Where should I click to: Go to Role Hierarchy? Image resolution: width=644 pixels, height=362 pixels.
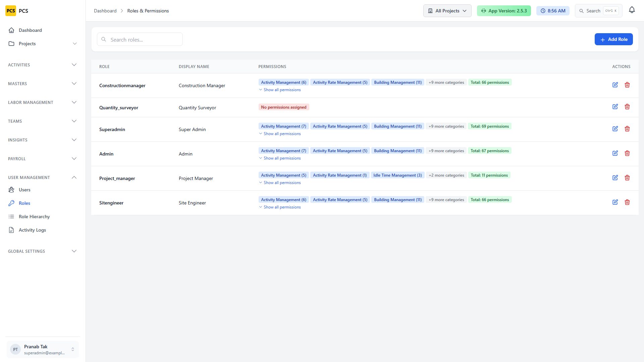pyautogui.click(x=43, y=217)
